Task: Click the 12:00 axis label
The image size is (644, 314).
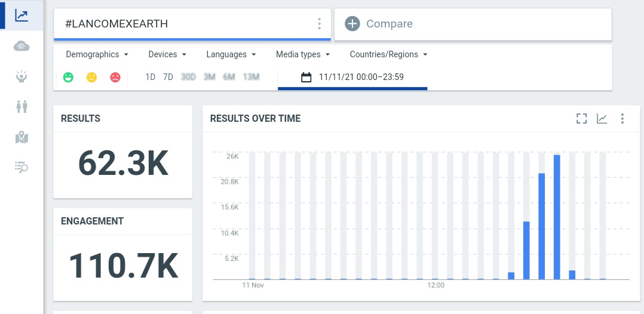Action: click(436, 285)
